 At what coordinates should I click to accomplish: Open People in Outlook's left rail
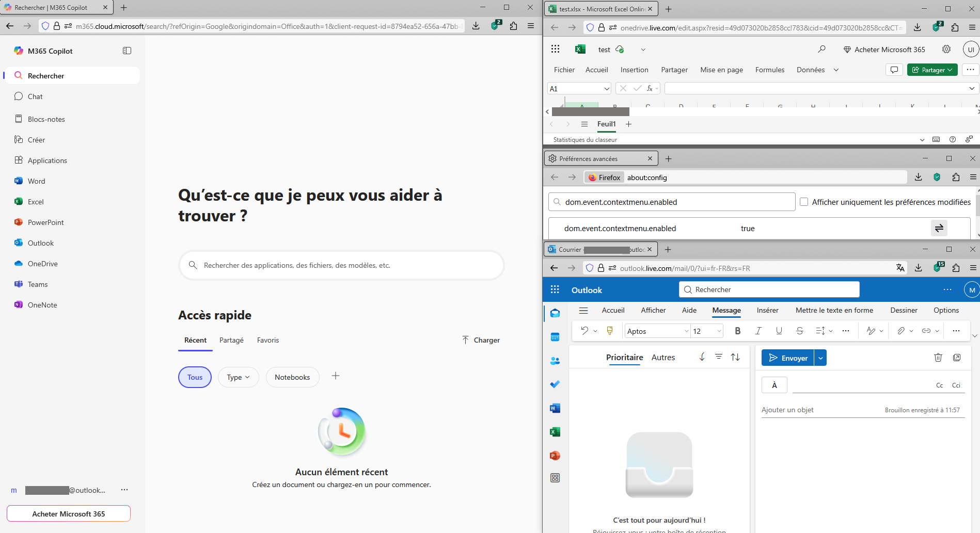(x=555, y=361)
